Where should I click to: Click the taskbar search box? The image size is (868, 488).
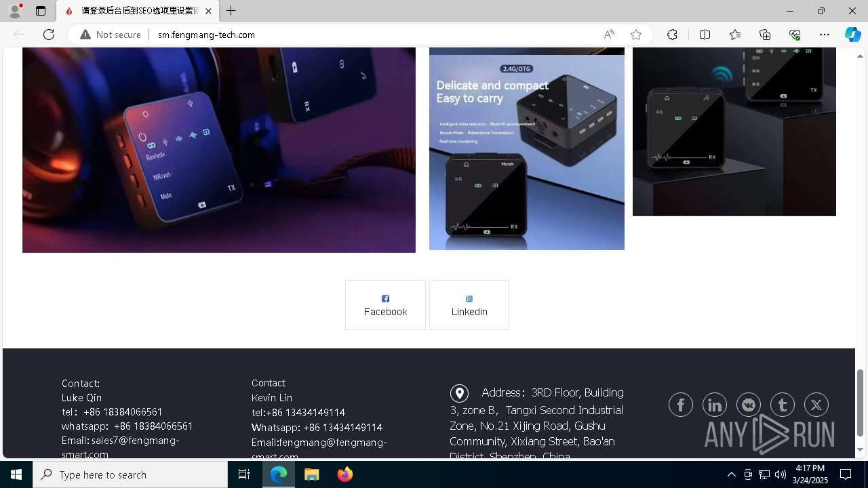(x=130, y=474)
